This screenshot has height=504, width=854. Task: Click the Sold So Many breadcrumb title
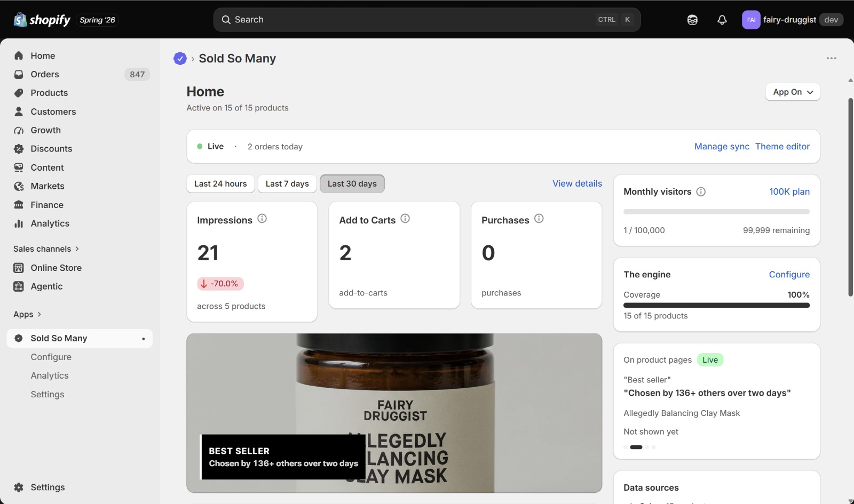click(x=238, y=59)
